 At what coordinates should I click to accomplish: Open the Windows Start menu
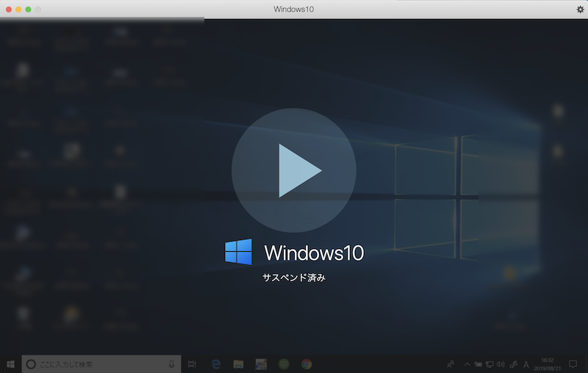click(11, 363)
